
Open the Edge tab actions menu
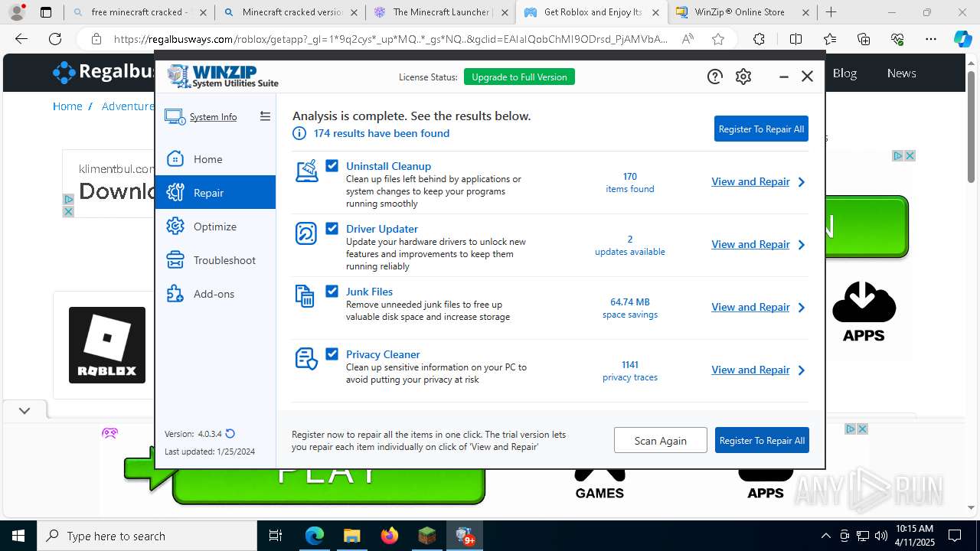click(x=46, y=12)
